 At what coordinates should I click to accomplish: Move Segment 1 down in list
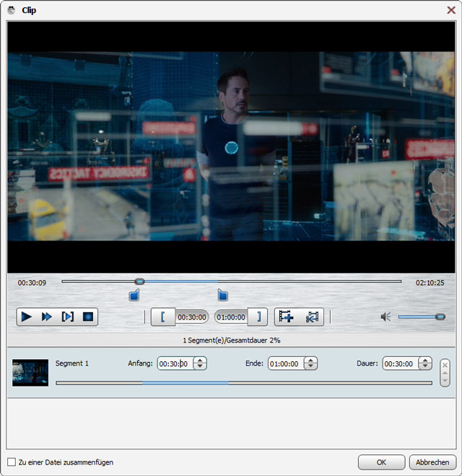[x=445, y=380]
